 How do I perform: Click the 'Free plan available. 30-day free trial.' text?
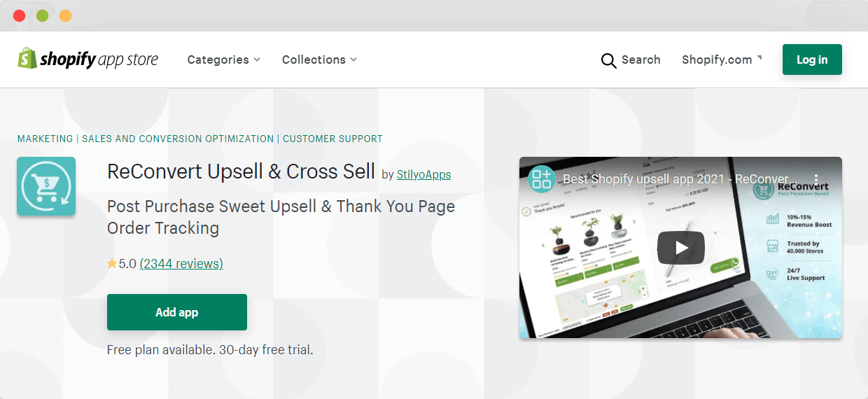(x=210, y=349)
